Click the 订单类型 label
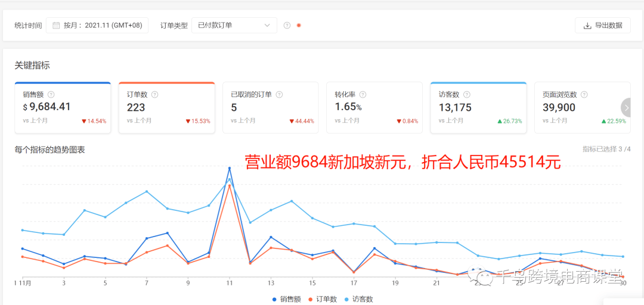 (174, 26)
